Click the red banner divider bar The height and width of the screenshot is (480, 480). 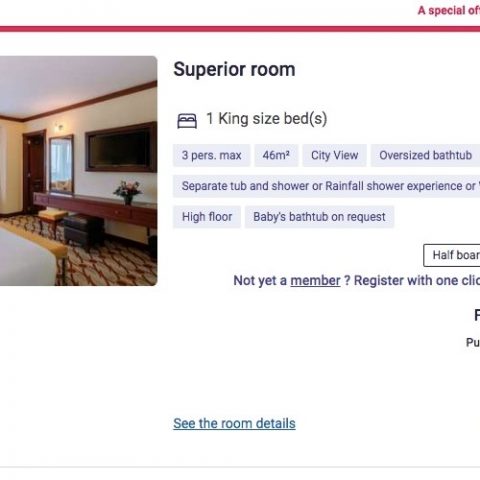pyautogui.click(x=240, y=29)
